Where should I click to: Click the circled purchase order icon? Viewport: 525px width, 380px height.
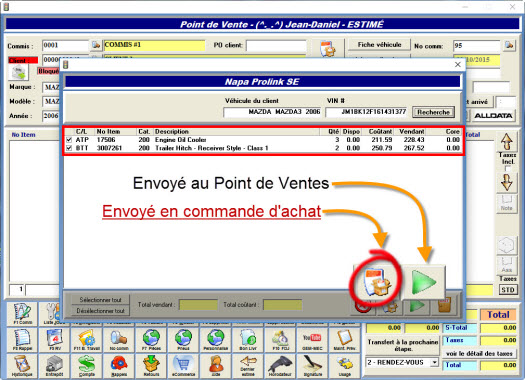tap(377, 282)
